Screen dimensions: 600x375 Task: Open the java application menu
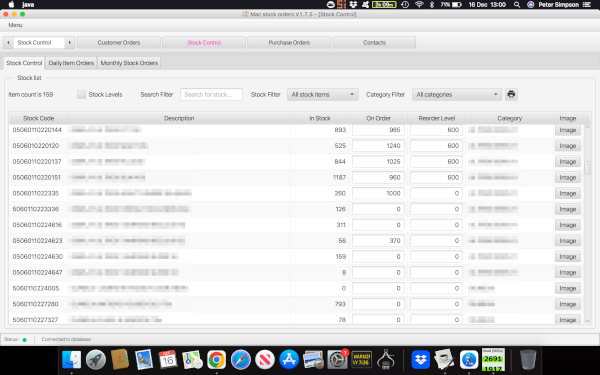click(x=28, y=5)
